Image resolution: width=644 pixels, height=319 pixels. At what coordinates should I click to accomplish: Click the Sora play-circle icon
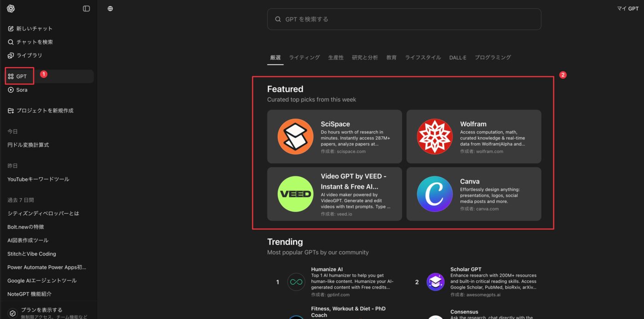pyautogui.click(x=11, y=90)
